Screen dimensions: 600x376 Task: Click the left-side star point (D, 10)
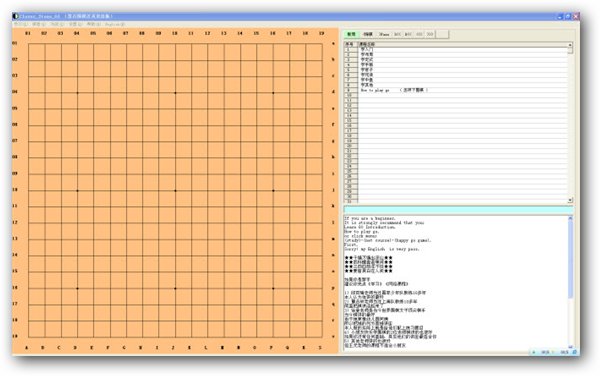point(77,190)
